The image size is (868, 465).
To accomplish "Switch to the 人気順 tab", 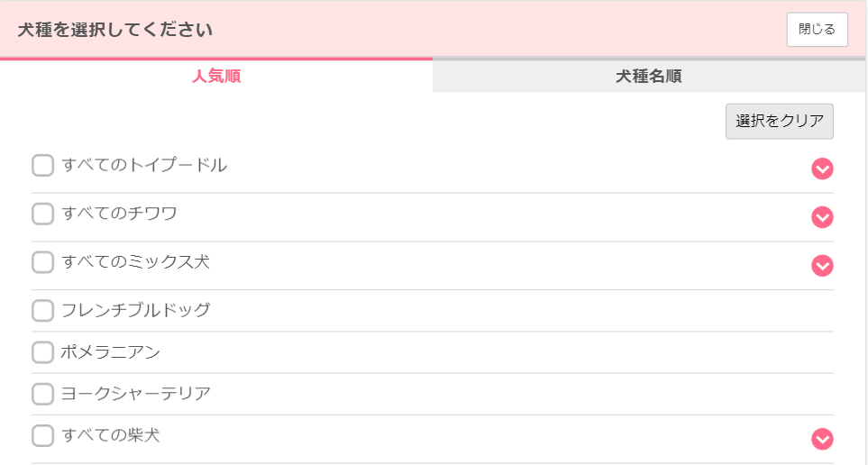I will point(216,76).
